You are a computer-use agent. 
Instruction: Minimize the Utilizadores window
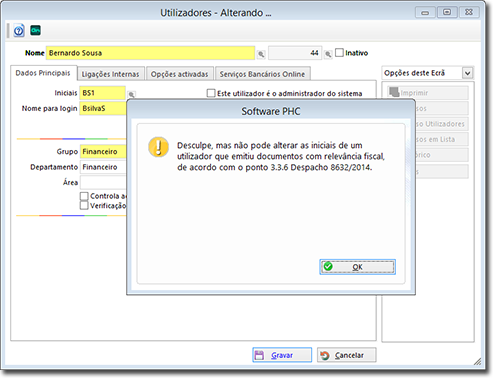425,12
